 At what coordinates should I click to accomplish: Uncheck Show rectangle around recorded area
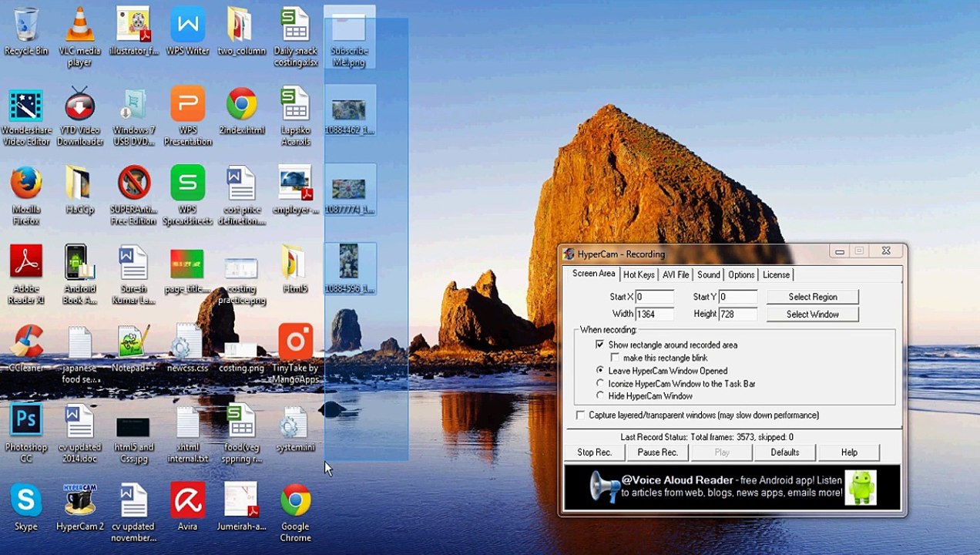coord(600,345)
